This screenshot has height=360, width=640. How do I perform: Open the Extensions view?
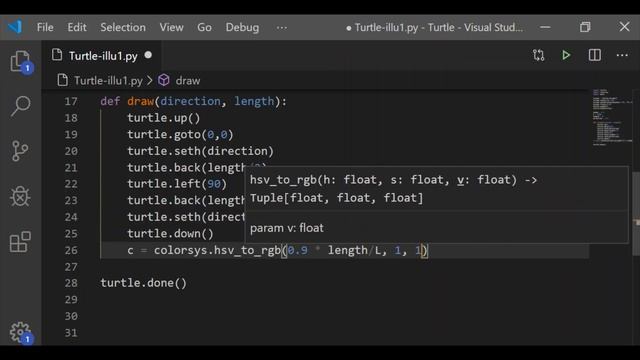20,242
